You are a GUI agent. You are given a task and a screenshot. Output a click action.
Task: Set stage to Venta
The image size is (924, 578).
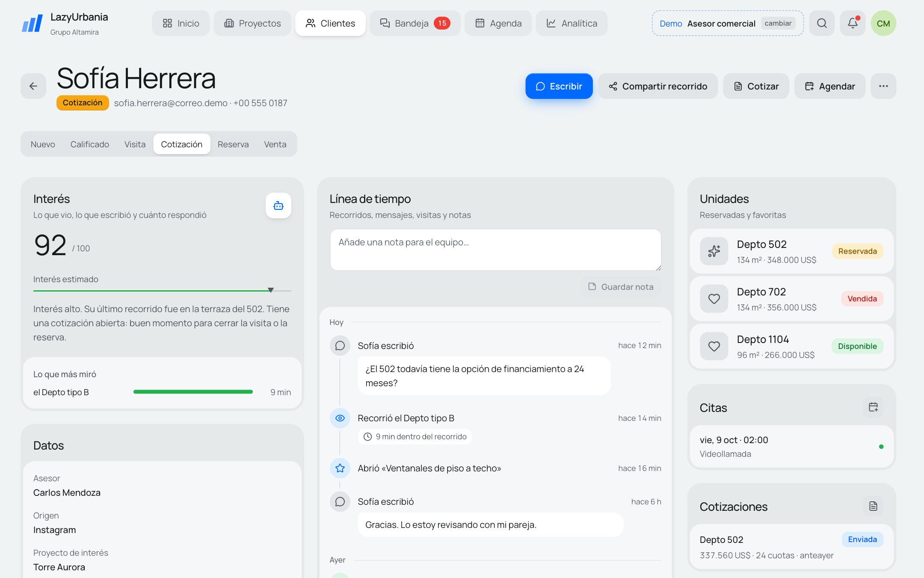pyautogui.click(x=275, y=144)
